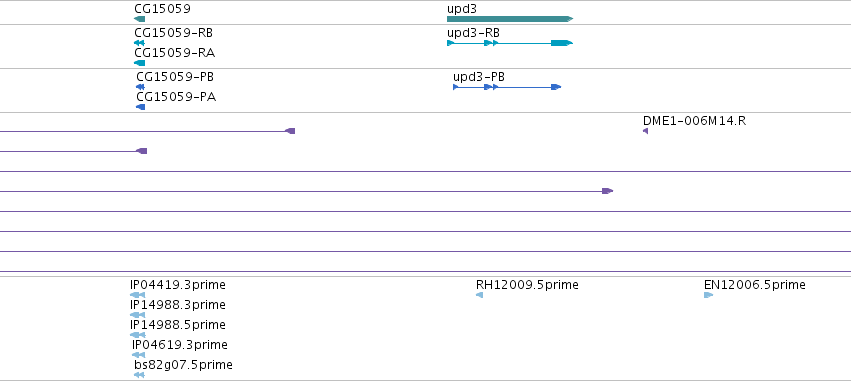851x381 pixels.
Task: Select the DME1-006M14.R label
Action: (695, 120)
